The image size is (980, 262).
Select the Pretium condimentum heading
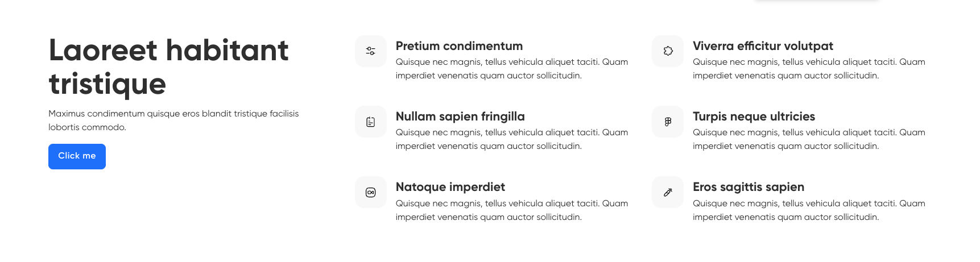pyautogui.click(x=459, y=46)
